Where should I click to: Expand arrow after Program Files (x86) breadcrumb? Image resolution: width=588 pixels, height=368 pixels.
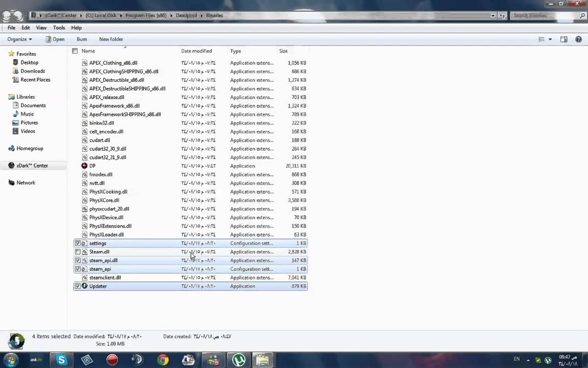point(171,15)
